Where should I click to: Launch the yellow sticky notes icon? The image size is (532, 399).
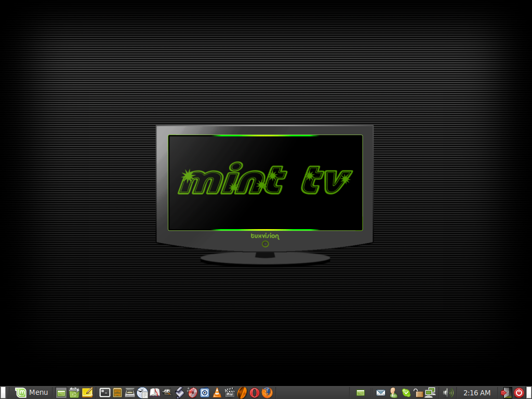(87, 393)
